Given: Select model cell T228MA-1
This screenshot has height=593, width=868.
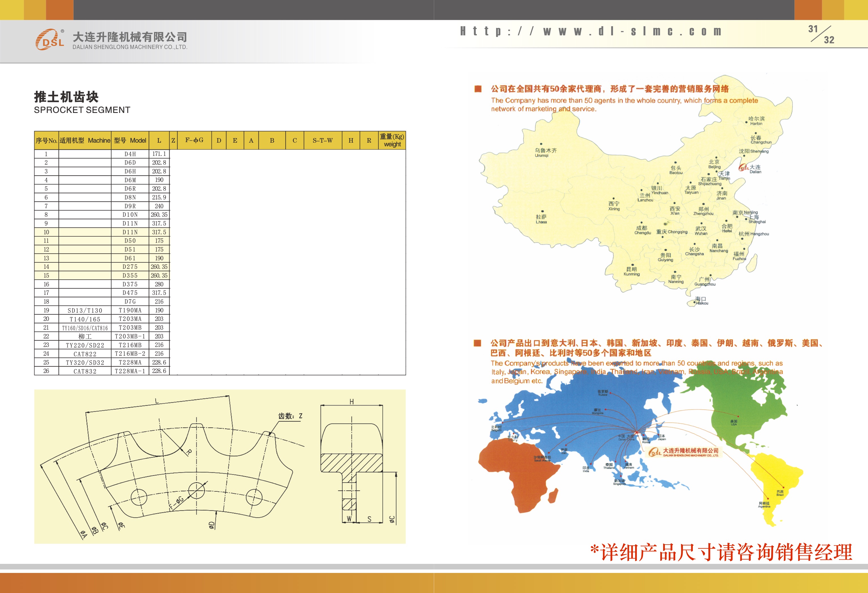Looking at the screenshot, I should tap(130, 371).
